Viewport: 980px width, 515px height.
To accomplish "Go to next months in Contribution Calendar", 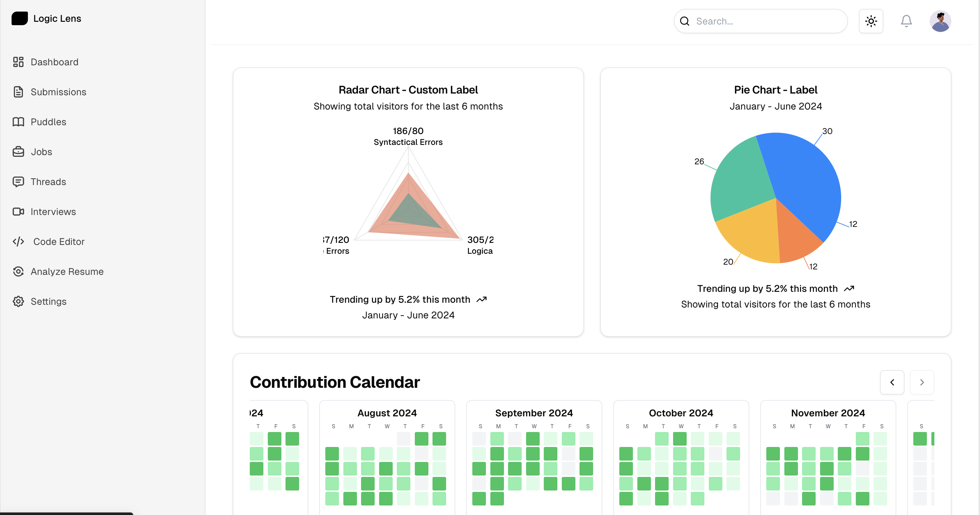I will [x=922, y=382].
